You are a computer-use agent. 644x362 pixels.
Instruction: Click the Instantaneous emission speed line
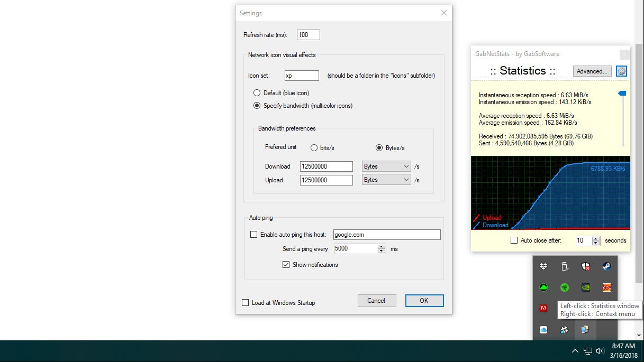pyautogui.click(x=535, y=102)
